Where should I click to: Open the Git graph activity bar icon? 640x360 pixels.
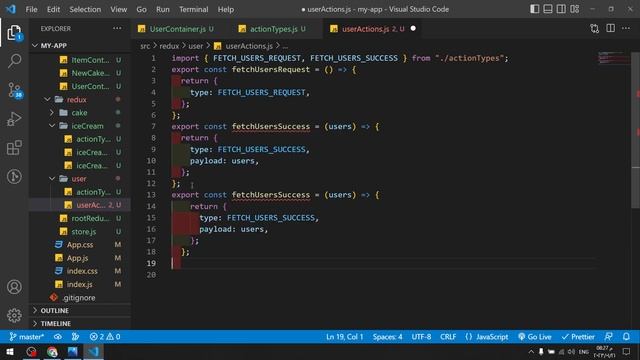[x=14, y=176]
